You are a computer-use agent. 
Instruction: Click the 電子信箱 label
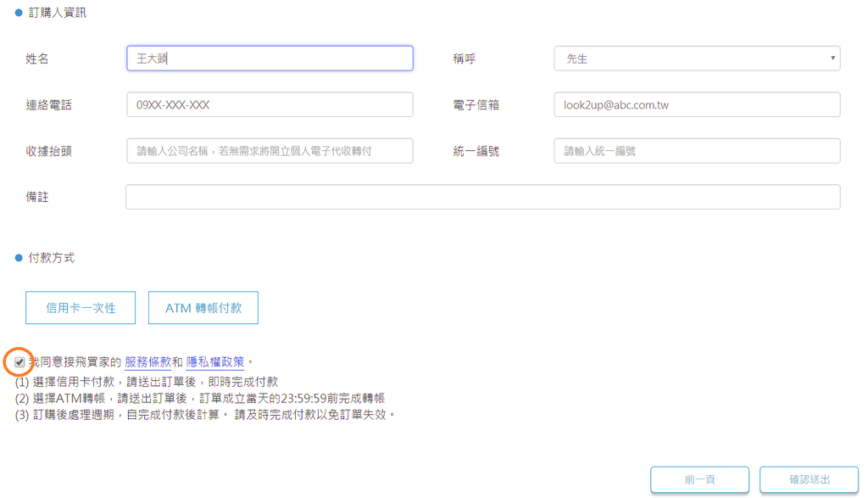click(476, 104)
